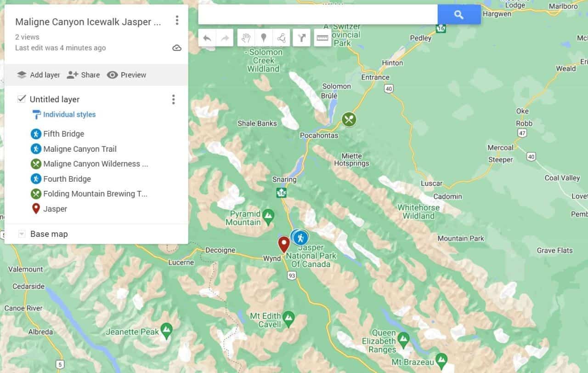The width and height of the screenshot is (588, 373).
Task: Click the map title Maligne Canyon Icewalk Jasper
Action: point(88,22)
